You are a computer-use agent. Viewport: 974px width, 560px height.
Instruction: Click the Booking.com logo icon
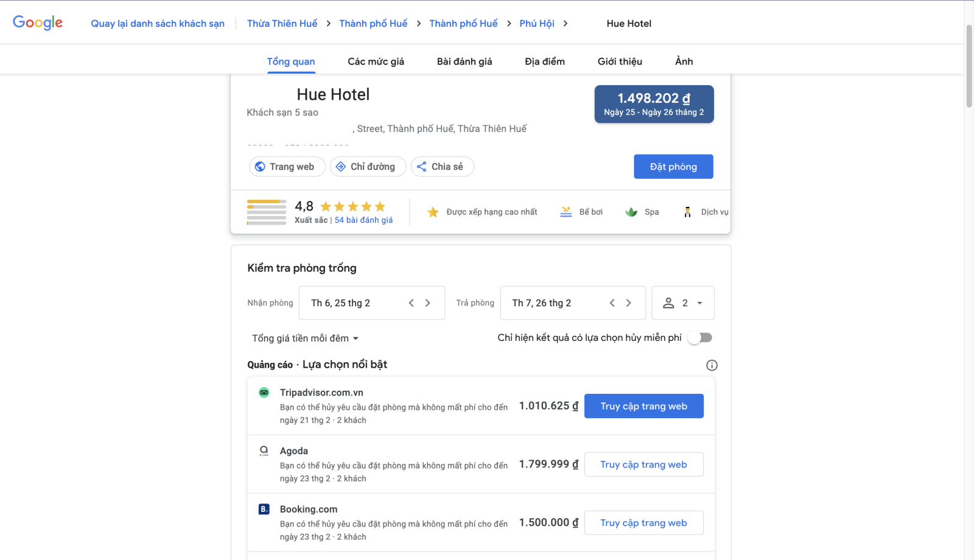(x=264, y=509)
